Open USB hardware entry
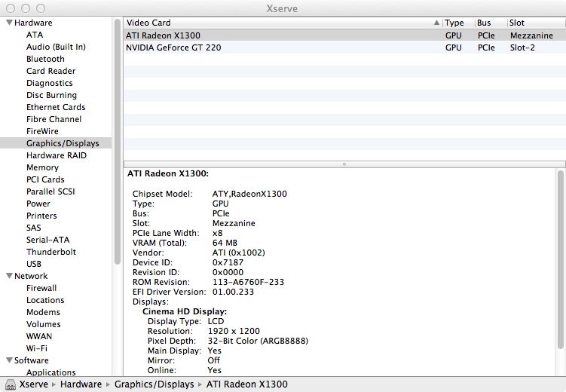The width and height of the screenshot is (566, 392). tap(34, 264)
